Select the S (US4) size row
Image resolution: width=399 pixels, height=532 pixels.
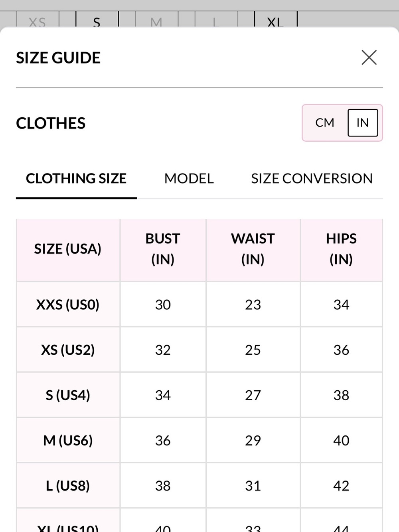click(199, 395)
